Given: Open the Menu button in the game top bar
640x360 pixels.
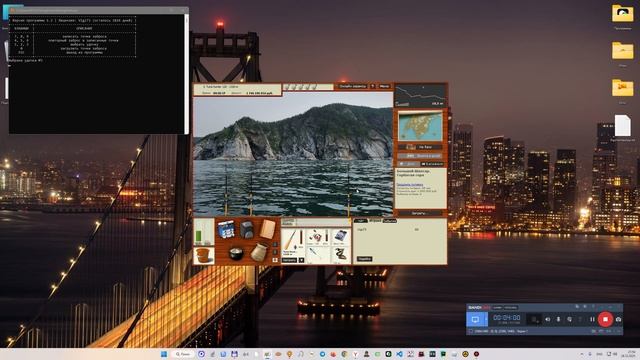Looking at the screenshot, I should click(384, 86).
